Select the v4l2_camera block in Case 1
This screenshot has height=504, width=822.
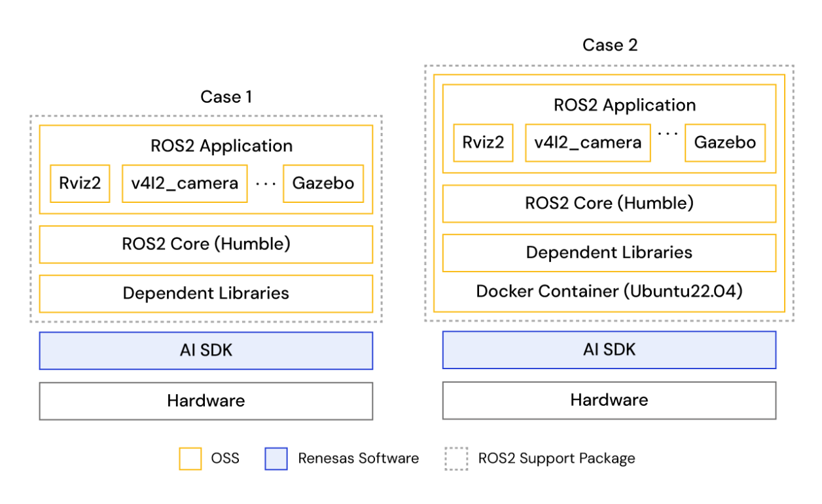[184, 184]
